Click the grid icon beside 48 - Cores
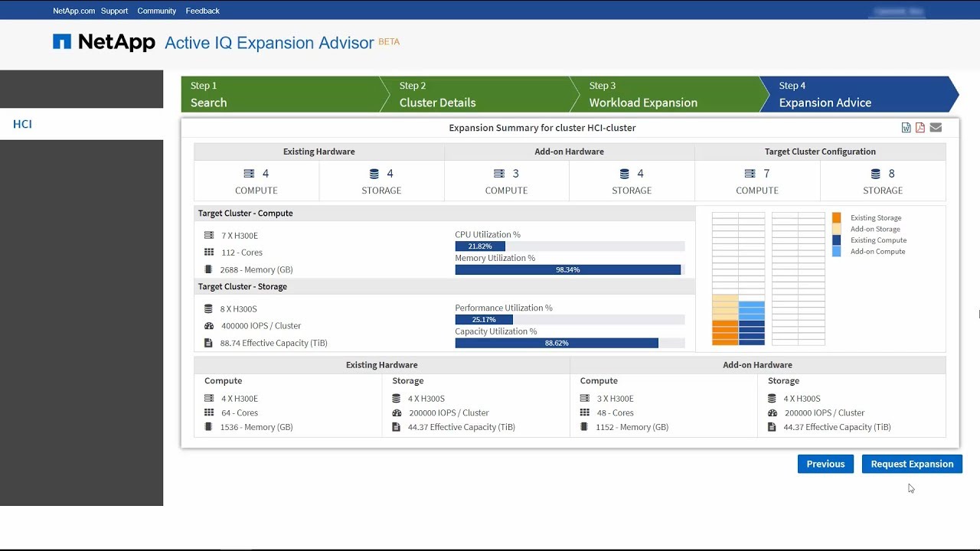This screenshot has width=980, height=551. coord(585,412)
